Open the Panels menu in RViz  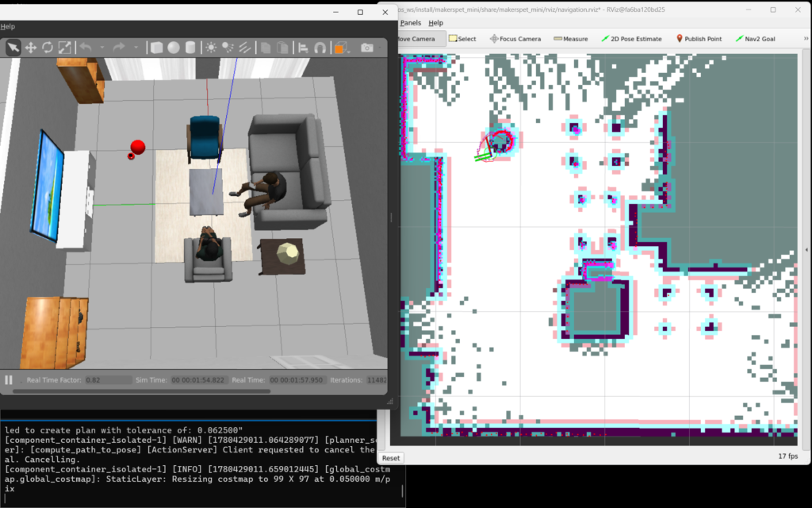pos(410,23)
